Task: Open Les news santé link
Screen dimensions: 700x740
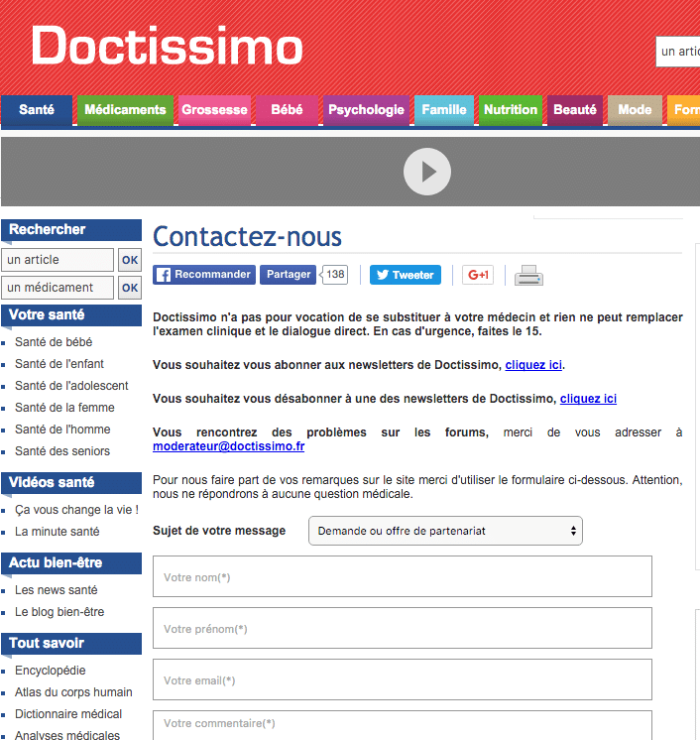Action: pyautogui.click(x=57, y=590)
